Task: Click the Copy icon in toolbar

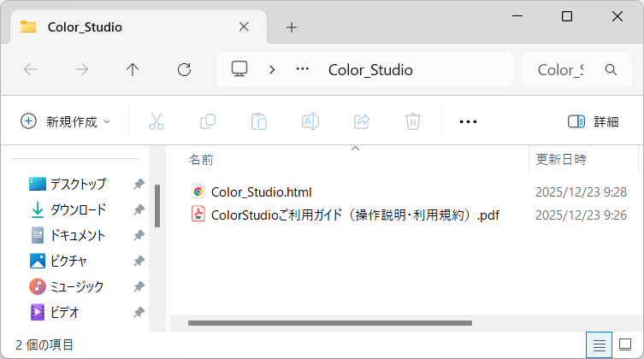Action: (x=208, y=121)
